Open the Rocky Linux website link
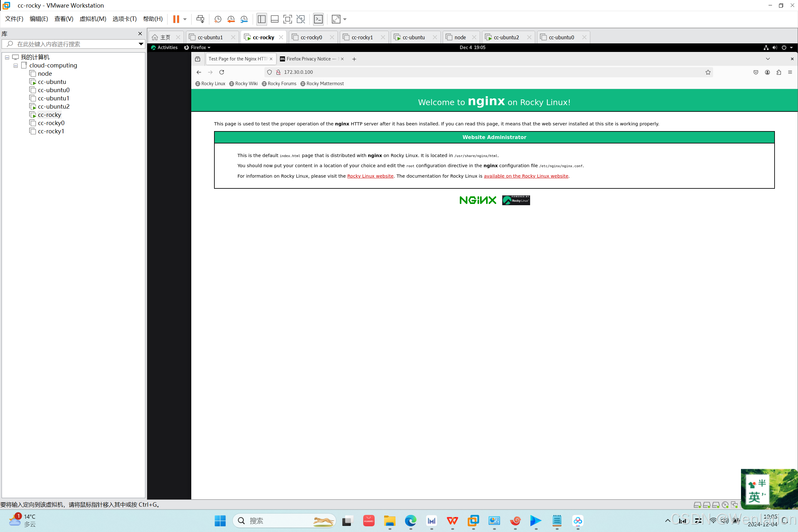Viewport: 798px width, 532px height. (370, 176)
